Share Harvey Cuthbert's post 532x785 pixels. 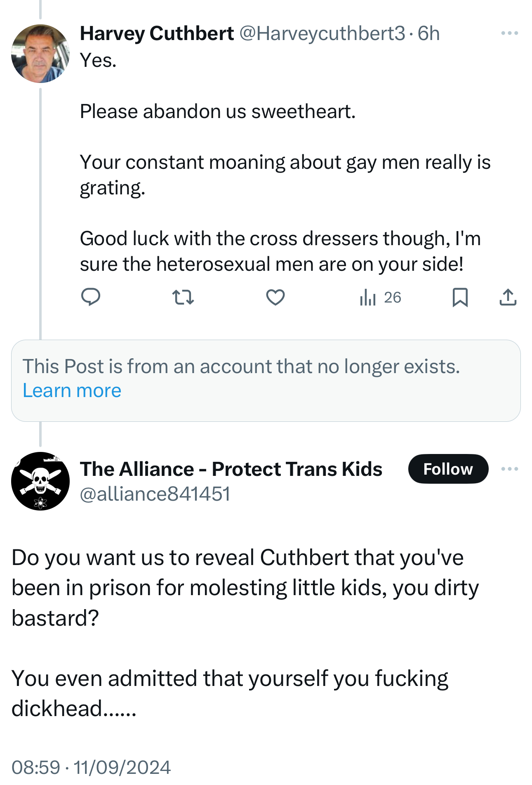(x=508, y=297)
